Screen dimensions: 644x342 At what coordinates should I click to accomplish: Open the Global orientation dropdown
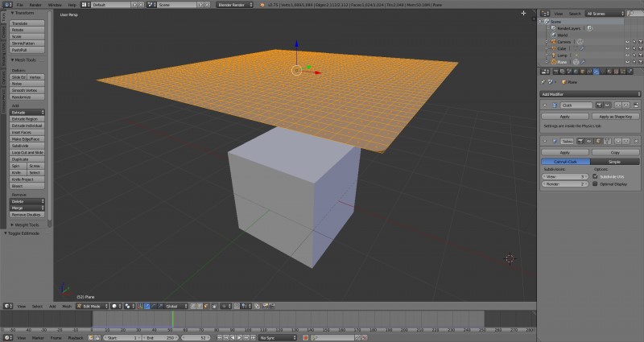pyautogui.click(x=175, y=307)
